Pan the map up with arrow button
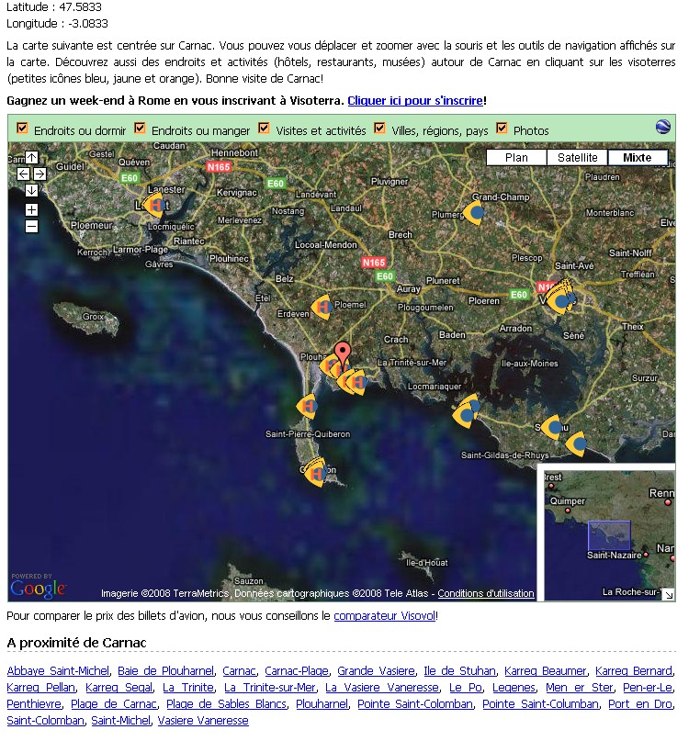Viewport: 700px width, 741px height. pos(31,157)
